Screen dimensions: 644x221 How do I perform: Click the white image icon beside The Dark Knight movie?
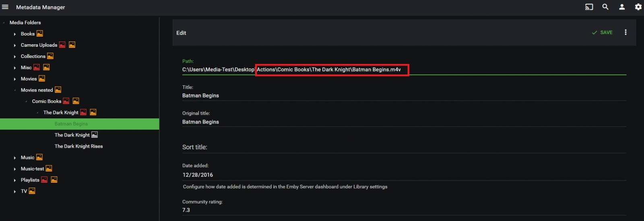click(95, 135)
